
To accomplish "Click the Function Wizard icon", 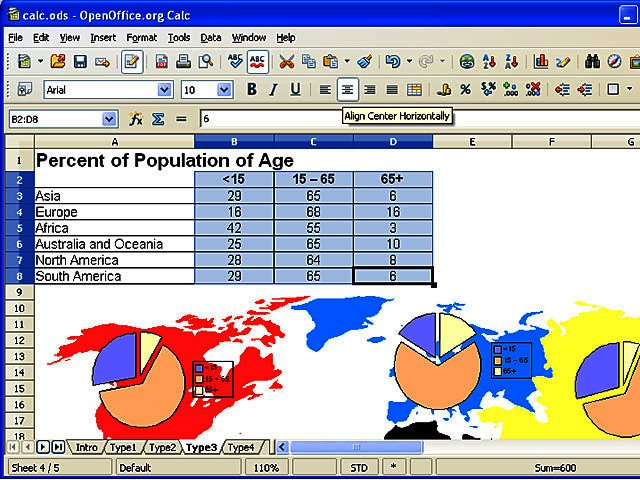I will tap(136, 119).
